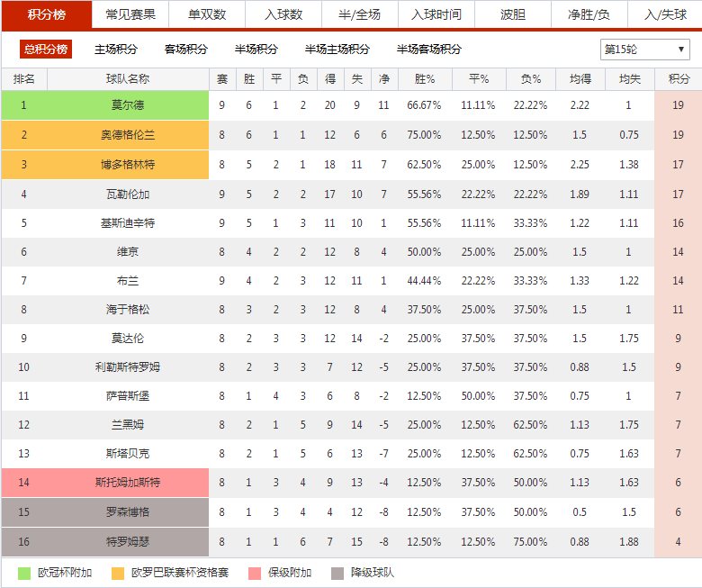702x588 pixels.
Task: Switch to the 波胆 tab
Action: 513,14
